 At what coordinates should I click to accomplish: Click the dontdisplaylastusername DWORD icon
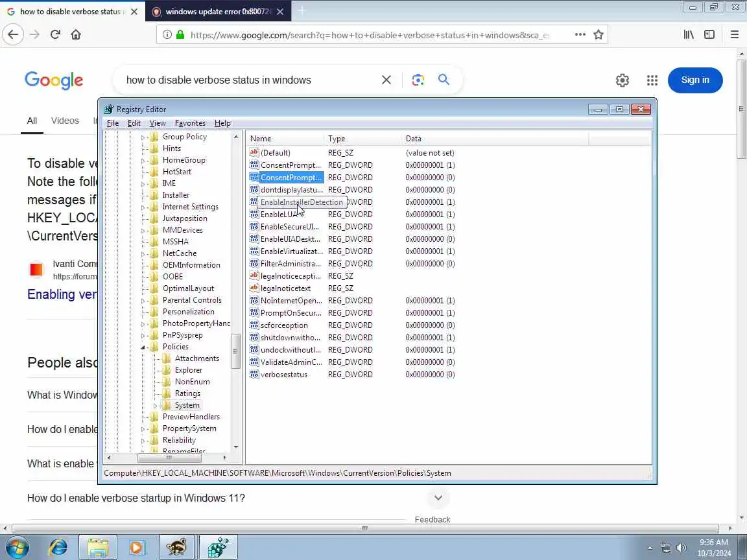click(x=254, y=189)
